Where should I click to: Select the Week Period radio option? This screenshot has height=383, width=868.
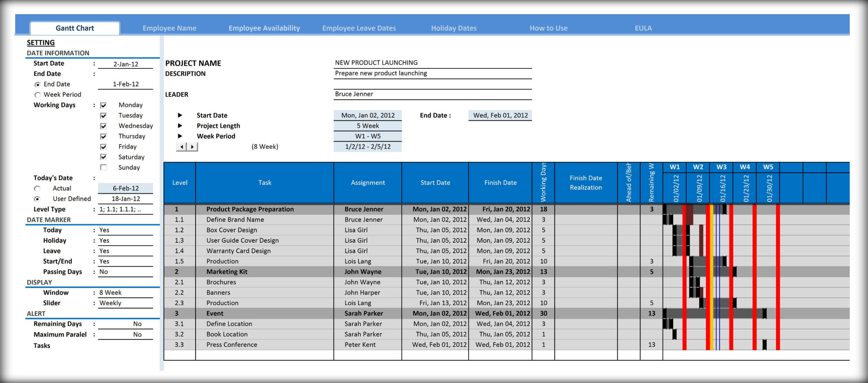tap(38, 95)
